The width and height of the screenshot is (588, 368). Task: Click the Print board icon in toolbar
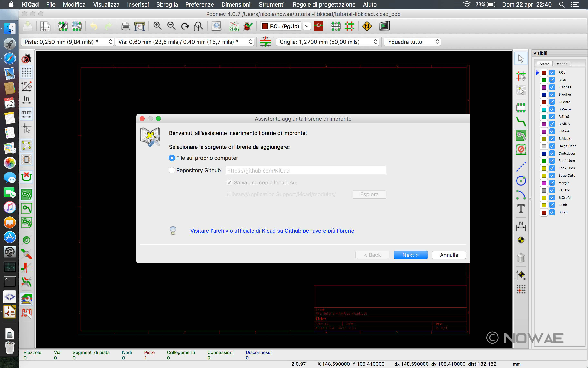pos(125,26)
